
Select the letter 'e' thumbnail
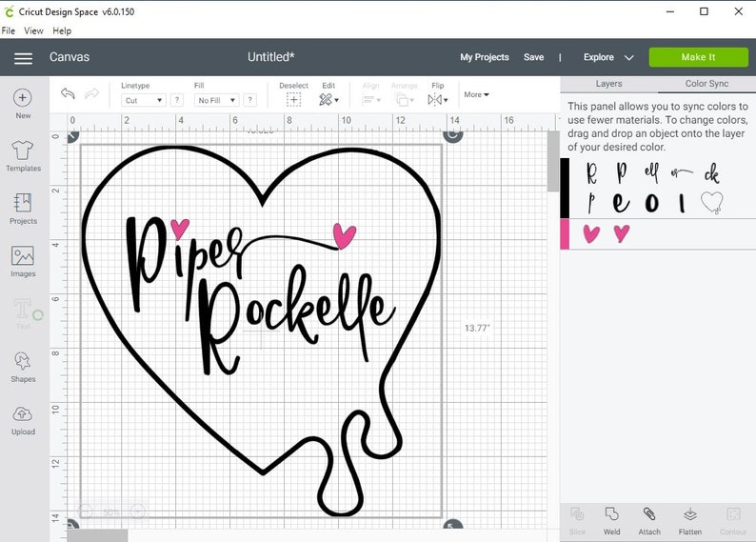pyautogui.click(x=621, y=203)
